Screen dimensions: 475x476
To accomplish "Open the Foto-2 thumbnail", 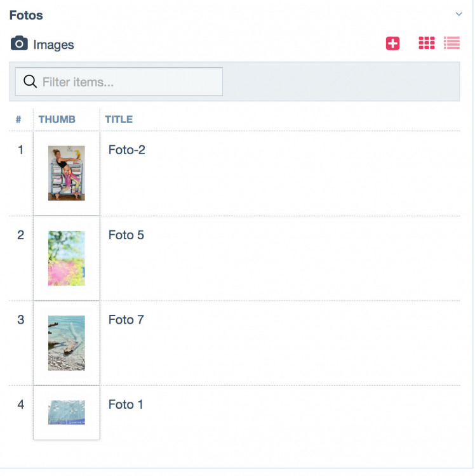I will 67,173.
